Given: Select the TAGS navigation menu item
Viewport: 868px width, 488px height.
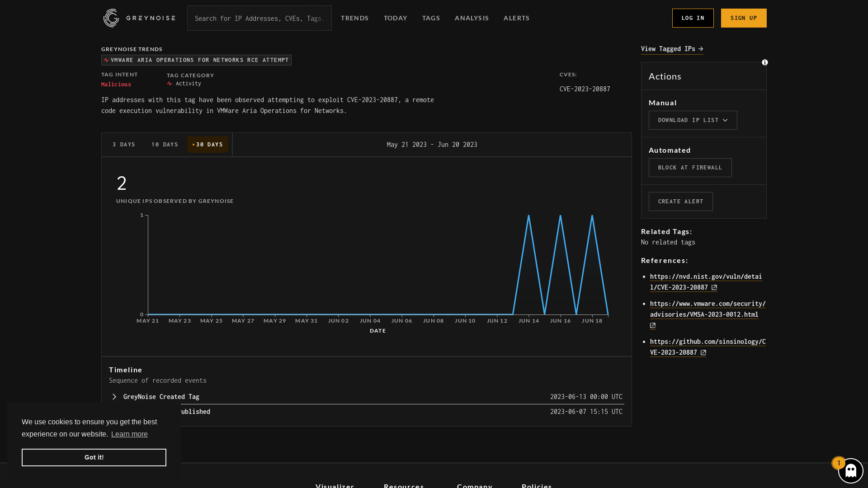Looking at the screenshot, I should pyautogui.click(x=431, y=18).
